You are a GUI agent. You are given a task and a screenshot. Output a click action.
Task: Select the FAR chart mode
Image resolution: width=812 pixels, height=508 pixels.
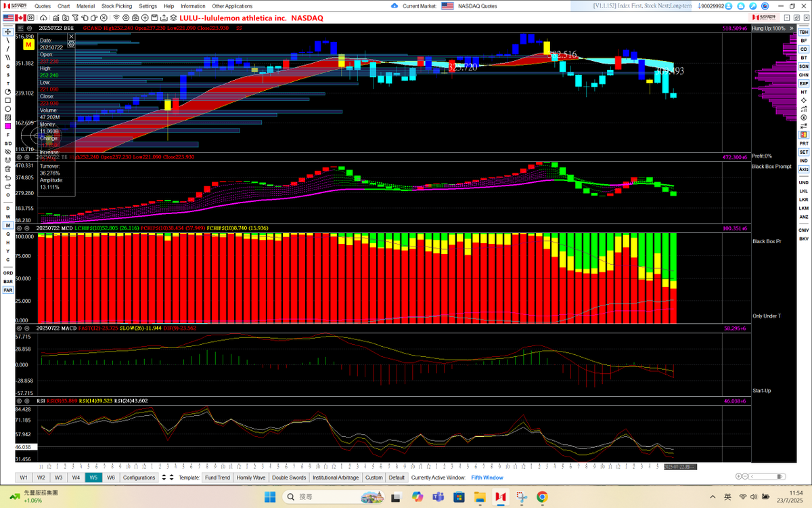coord(7,289)
